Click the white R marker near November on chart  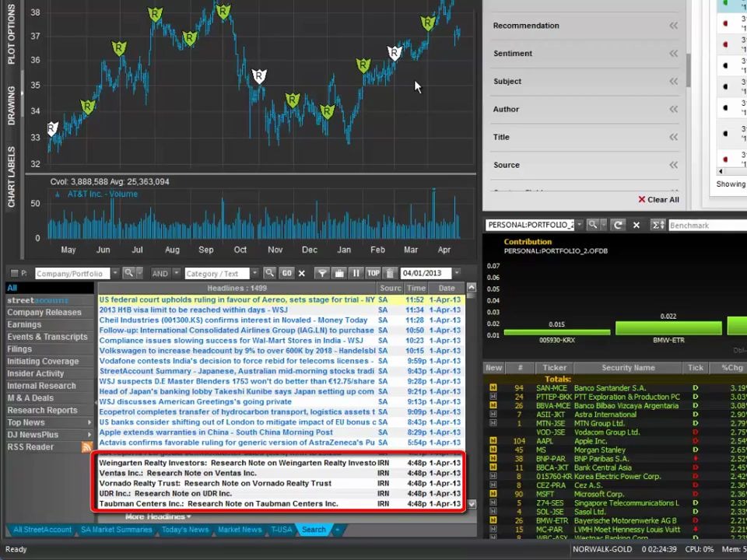[x=258, y=75]
